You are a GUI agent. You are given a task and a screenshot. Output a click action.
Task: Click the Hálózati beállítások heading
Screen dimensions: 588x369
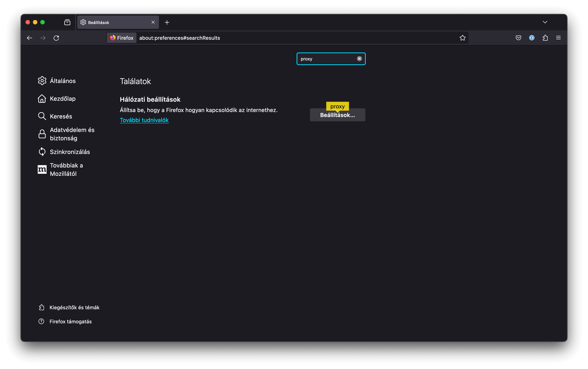[x=150, y=99]
